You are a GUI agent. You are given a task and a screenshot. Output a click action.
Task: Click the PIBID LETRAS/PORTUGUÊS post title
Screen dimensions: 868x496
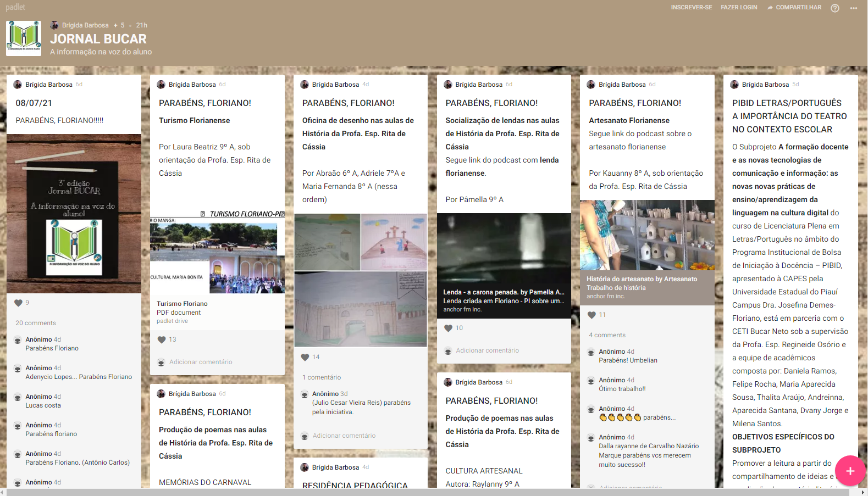point(789,116)
